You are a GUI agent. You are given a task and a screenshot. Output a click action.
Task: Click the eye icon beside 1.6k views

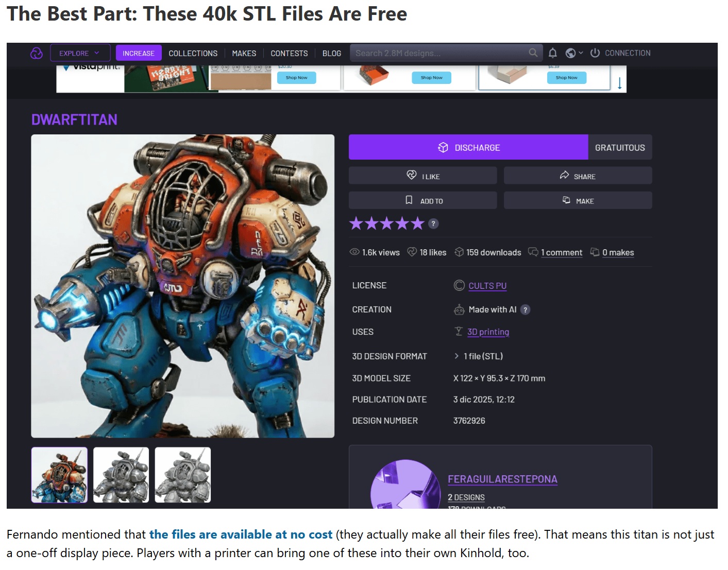point(354,252)
